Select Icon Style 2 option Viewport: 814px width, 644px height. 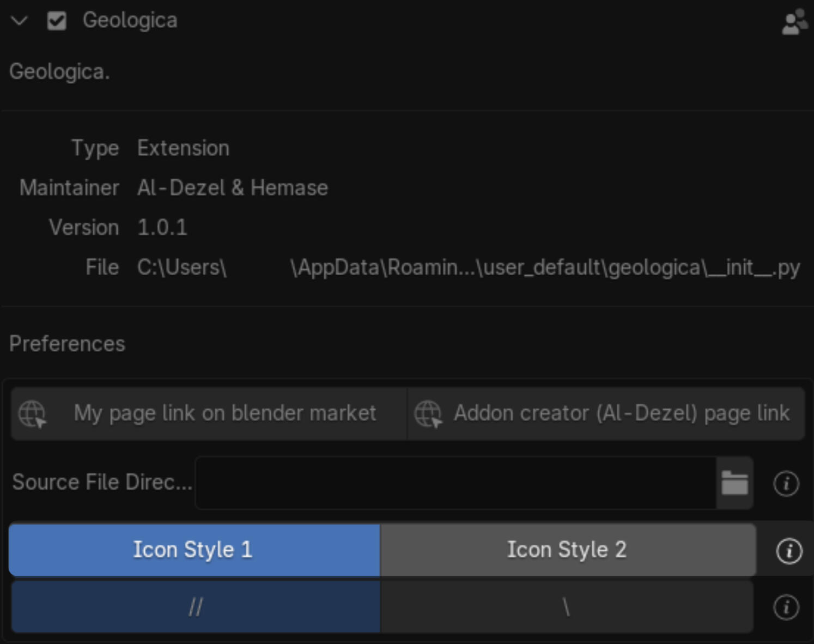[568, 550]
